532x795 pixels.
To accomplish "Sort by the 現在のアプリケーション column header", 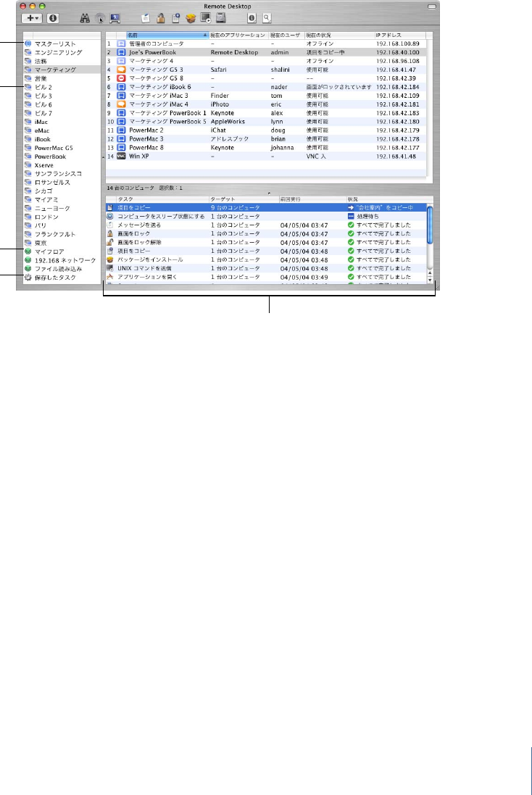I will click(238, 35).
